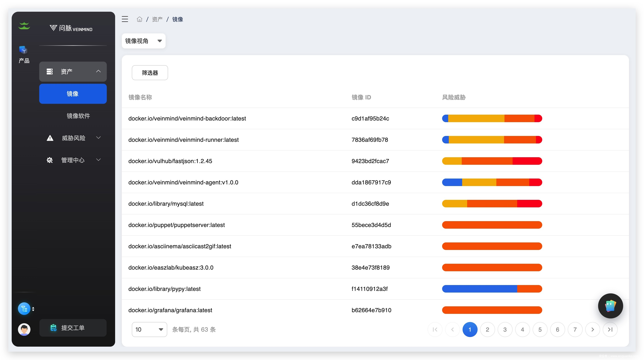Open the 产品 product cube icon
The width and height of the screenshot is (644, 360).
(24, 50)
